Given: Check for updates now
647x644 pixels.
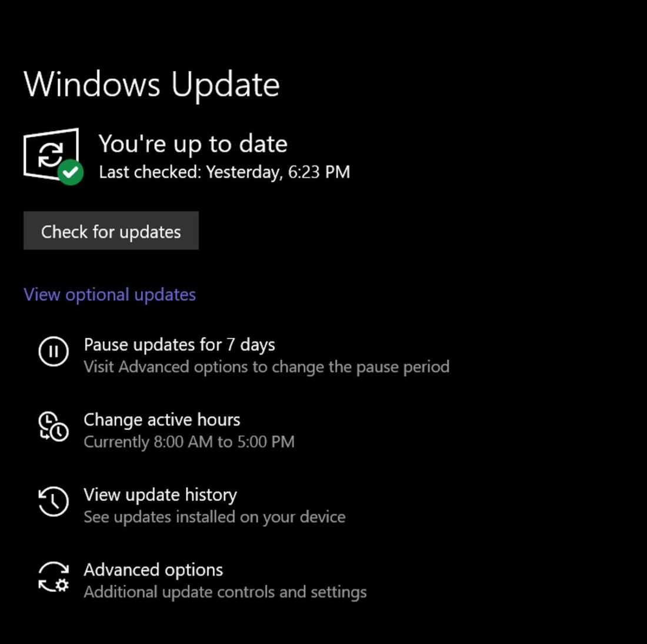Looking at the screenshot, I should (x=111, y=231).
